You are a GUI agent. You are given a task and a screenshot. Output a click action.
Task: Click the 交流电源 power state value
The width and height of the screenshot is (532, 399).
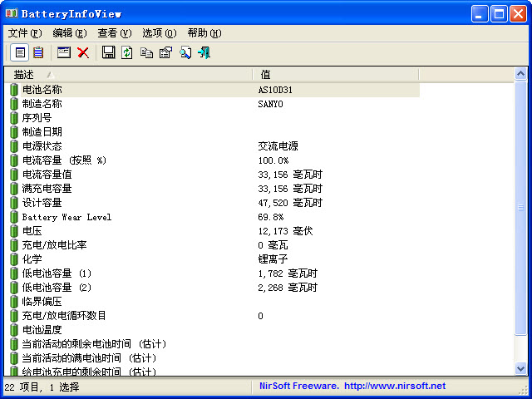pyautogui.click(x=278, y=146)
